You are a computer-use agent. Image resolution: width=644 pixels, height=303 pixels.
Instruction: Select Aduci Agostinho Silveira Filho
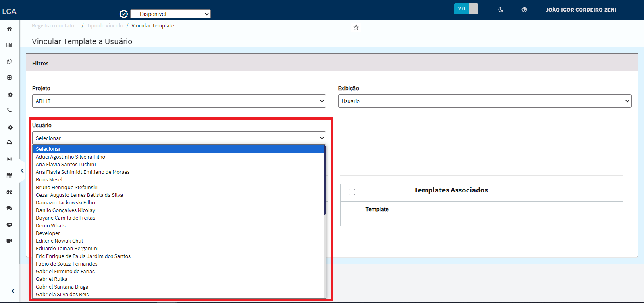point(178,157)
